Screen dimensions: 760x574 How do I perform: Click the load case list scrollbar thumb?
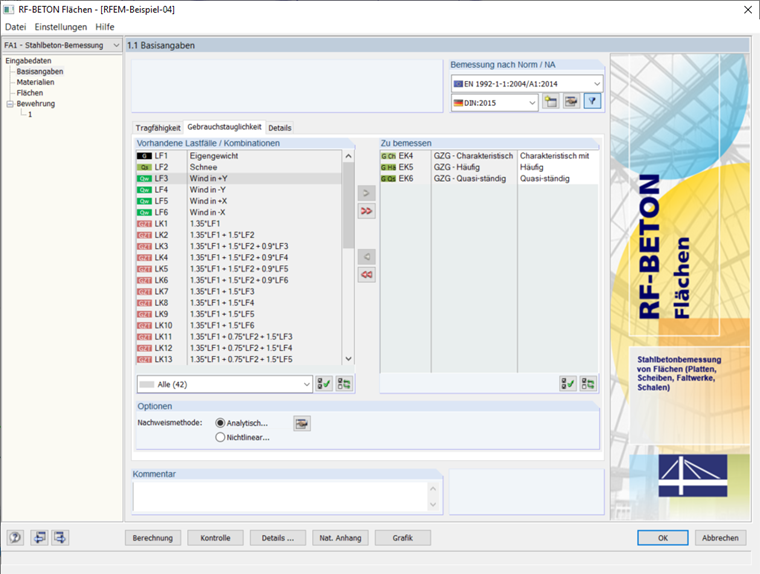(x=348, y=206)
